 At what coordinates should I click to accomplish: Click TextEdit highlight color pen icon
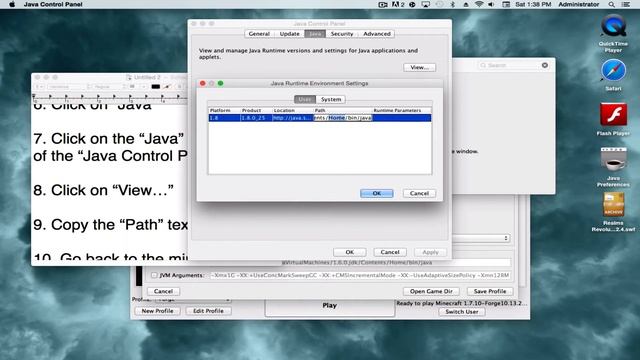tap(167, 87)
